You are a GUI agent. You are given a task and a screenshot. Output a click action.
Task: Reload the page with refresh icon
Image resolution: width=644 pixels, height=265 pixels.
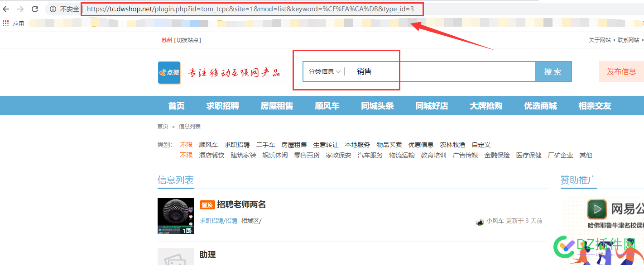click(35, 9)
